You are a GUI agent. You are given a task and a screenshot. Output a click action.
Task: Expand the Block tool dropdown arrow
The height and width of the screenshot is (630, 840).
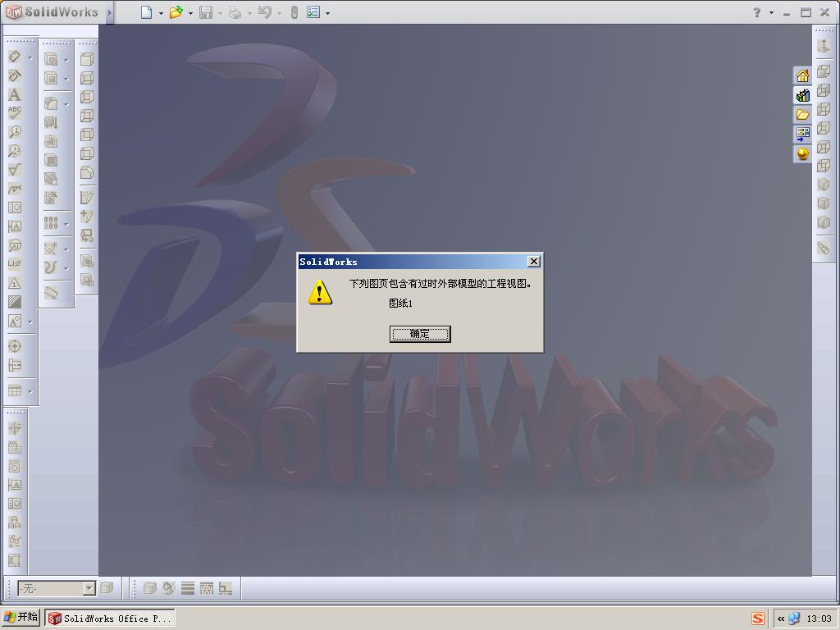[30, 322]
